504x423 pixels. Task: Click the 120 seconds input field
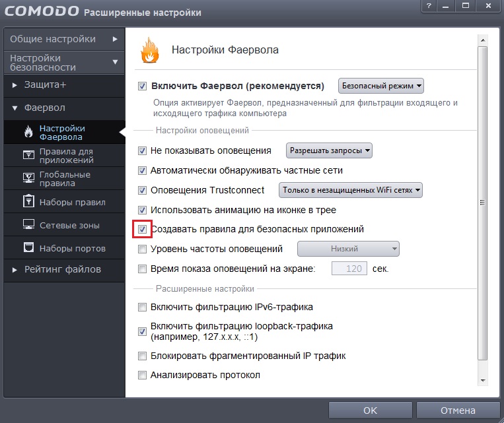[x=349, y=269]
